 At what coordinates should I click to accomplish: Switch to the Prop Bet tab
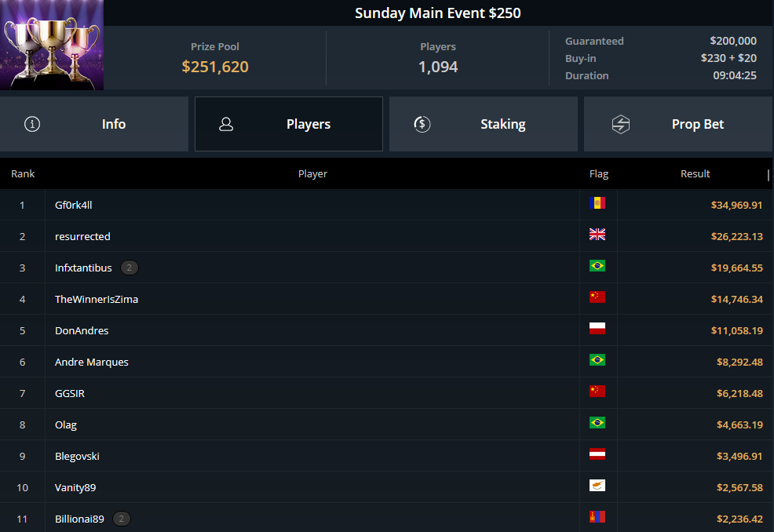point(678,124)
